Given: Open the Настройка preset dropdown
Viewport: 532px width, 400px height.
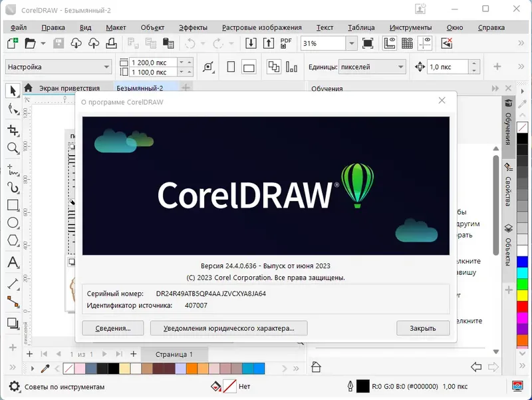Looking at the screenshot, I should 106,67.
